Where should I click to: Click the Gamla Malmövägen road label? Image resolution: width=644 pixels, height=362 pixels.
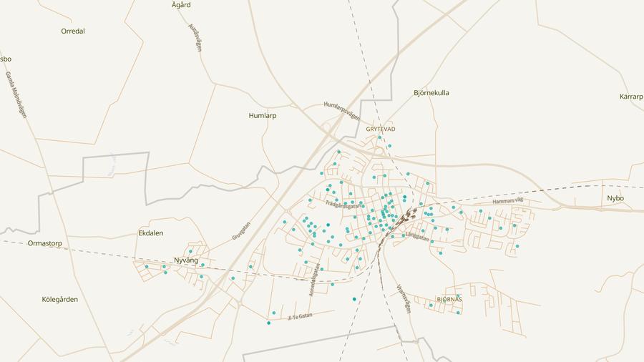point(14,94)
